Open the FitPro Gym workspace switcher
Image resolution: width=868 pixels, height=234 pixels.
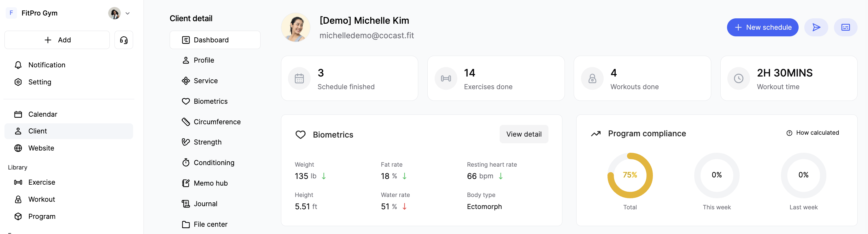(x=39, y=13)
